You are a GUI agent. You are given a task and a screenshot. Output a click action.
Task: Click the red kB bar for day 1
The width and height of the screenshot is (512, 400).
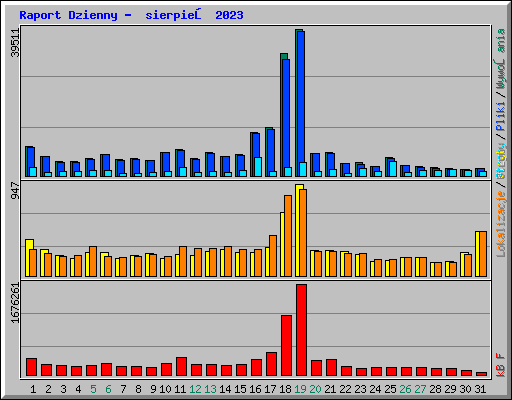(31, 367)
